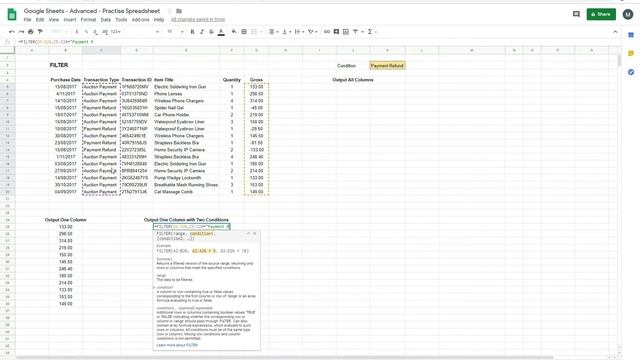The image size is (640, 360).
Task: Open comment history with the speech bubble icon
Action: [x=576, y=14]
